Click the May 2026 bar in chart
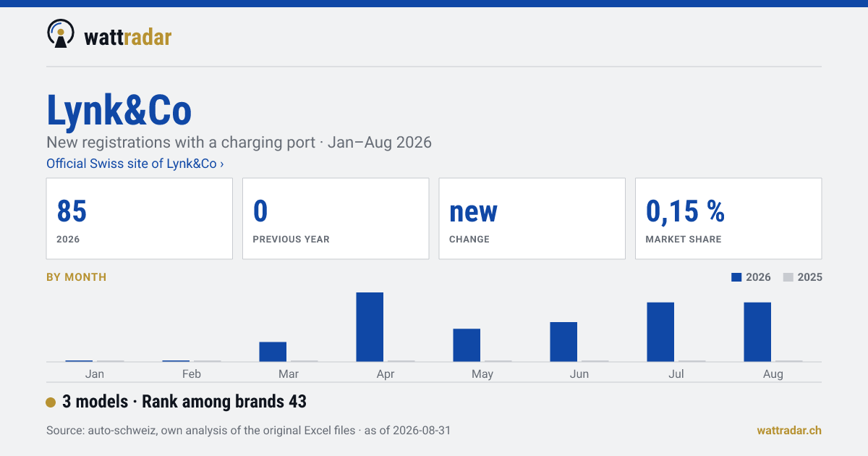Screen dimensions: 868x456 [x=467, y=345]
